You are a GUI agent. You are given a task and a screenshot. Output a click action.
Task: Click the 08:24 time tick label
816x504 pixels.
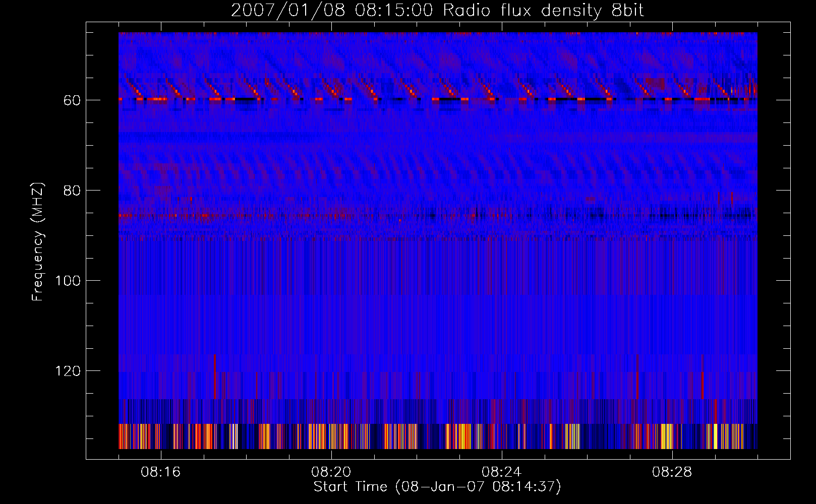pyautogui.click(x=502, y=472)
